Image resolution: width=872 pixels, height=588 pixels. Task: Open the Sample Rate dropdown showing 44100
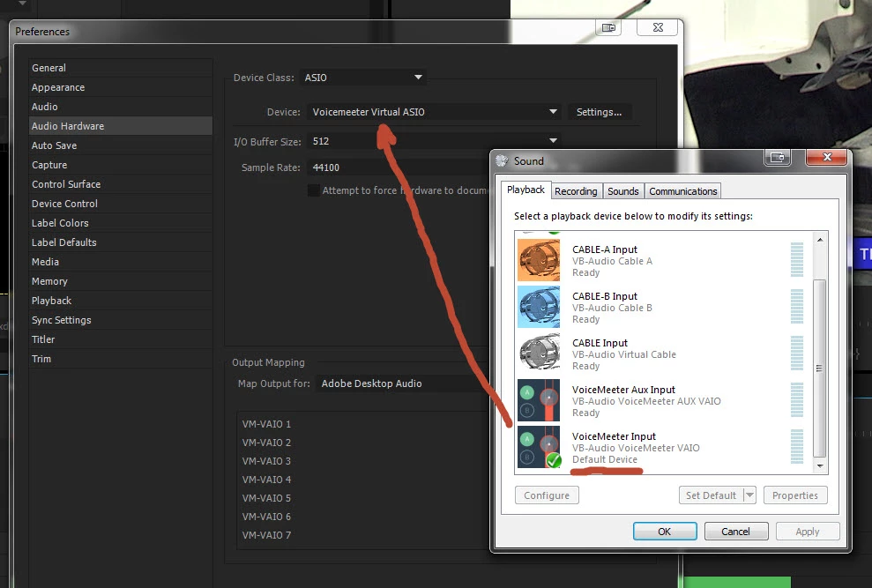(x=399, y=167)
